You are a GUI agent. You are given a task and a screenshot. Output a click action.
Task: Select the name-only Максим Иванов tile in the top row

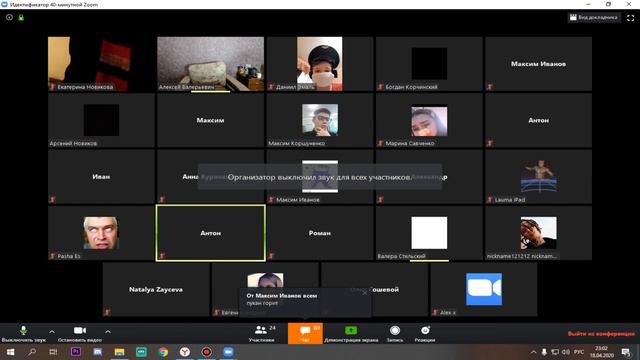538,64
